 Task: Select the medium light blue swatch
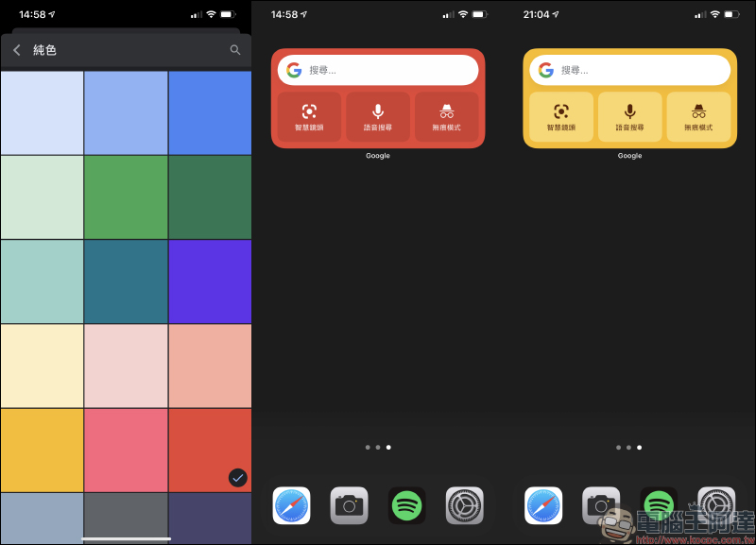point(126,112)
